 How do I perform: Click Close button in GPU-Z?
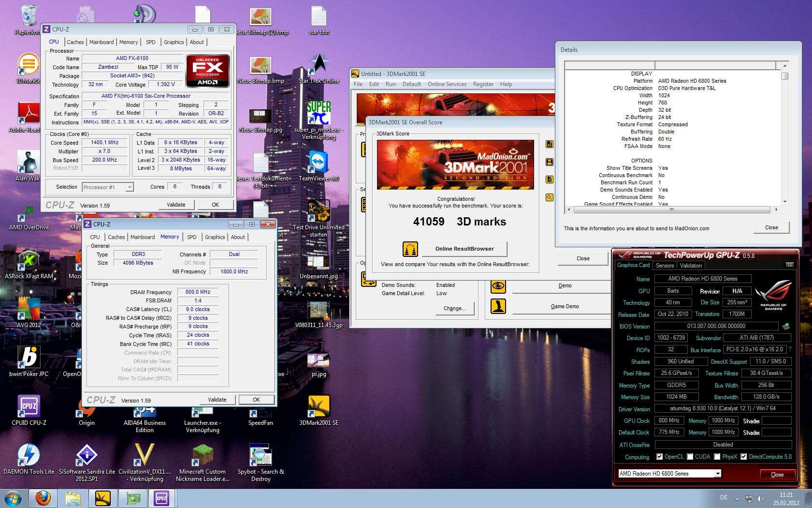(x=777, y=474)
